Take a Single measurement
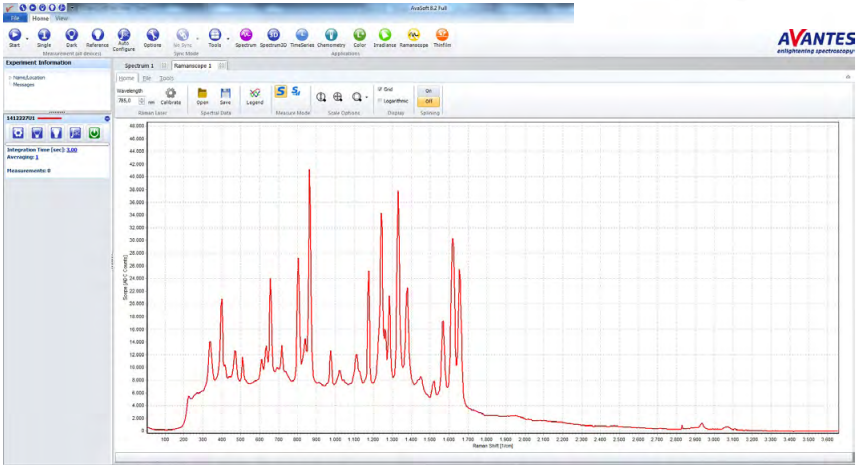The image size is (867, 467). point(44,38)
